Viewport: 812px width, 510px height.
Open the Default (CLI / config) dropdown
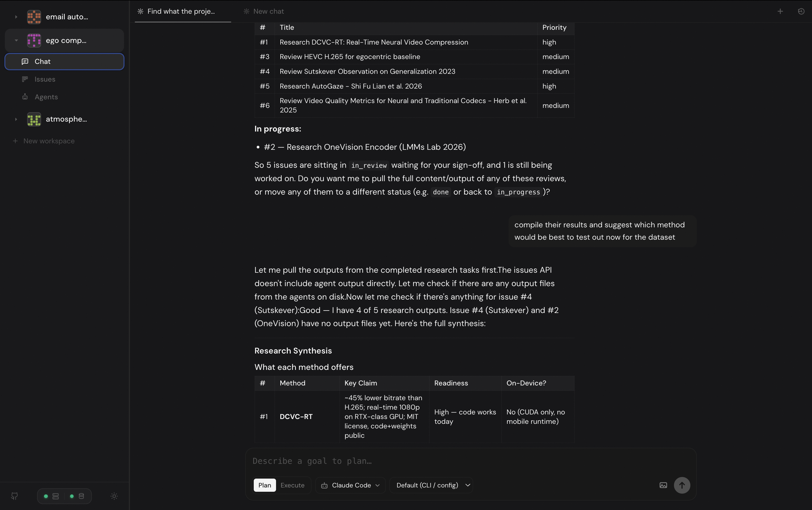[x=431, y=485]
